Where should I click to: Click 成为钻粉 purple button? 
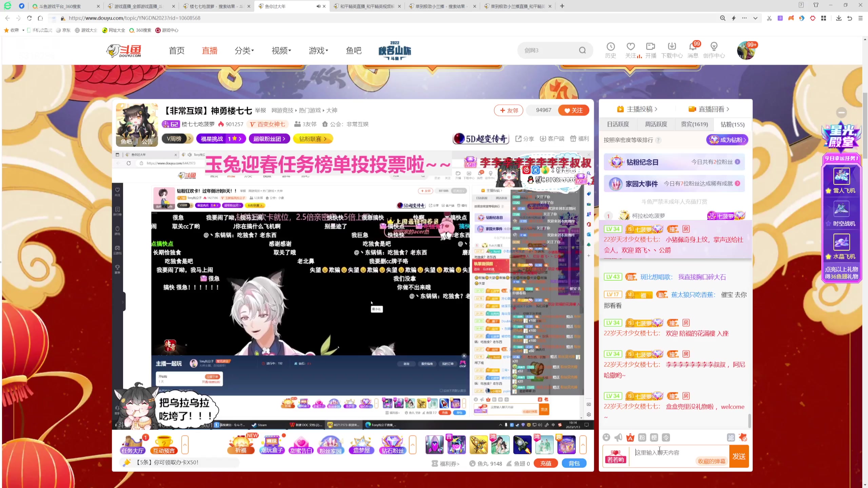(727, 140)
